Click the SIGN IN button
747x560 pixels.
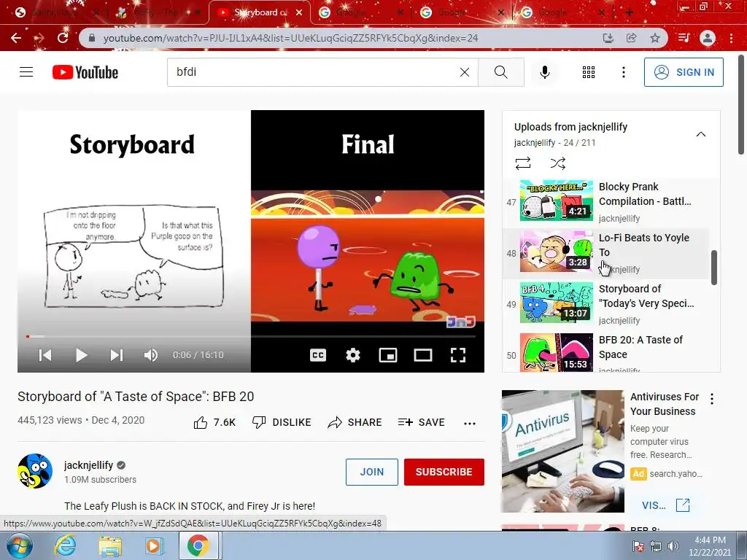(684, 72)
